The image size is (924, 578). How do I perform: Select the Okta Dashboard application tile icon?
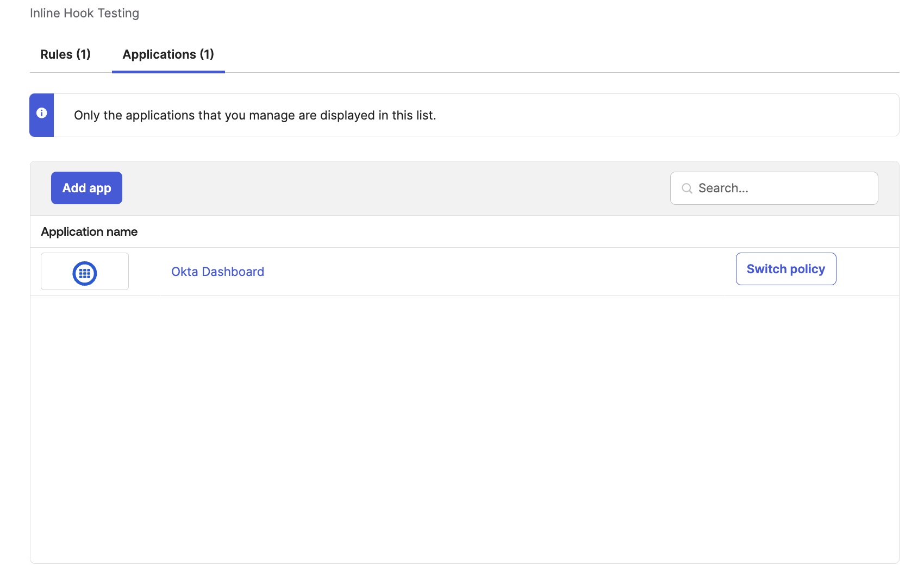[84, 272]
